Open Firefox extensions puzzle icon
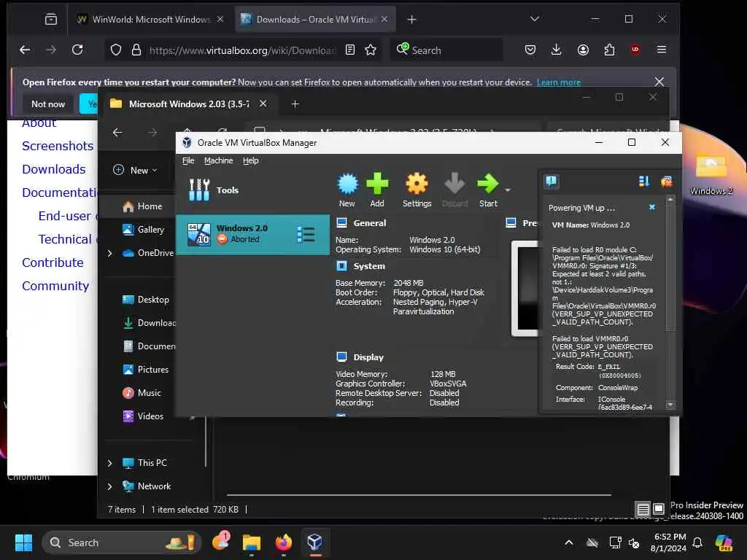This screenshot has height=560, width=747. pos(609,50)
